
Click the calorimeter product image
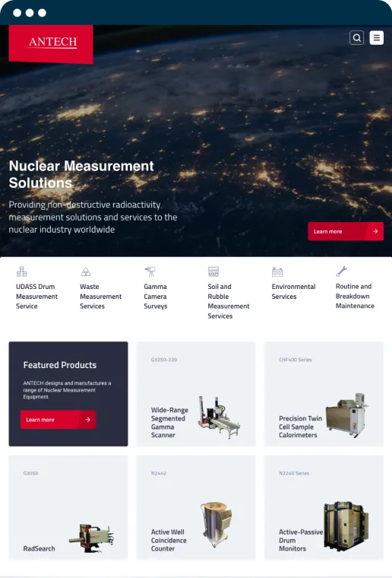click(346, 415)
